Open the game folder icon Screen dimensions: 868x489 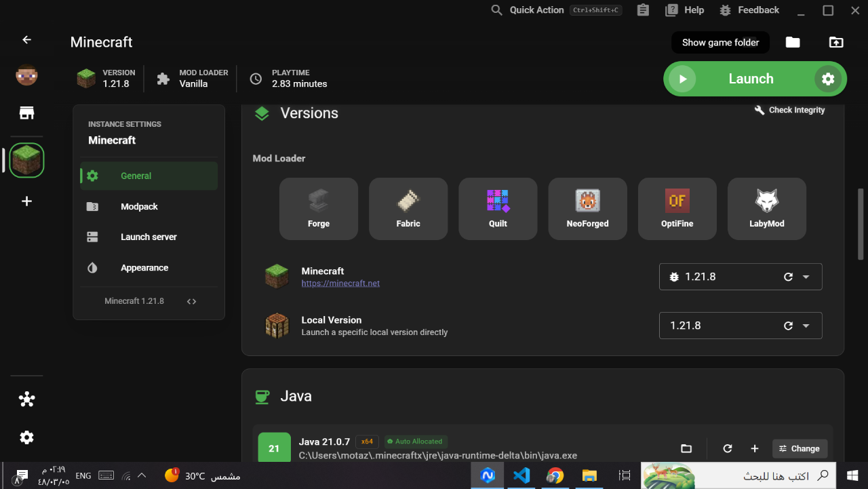coord(793,42)
